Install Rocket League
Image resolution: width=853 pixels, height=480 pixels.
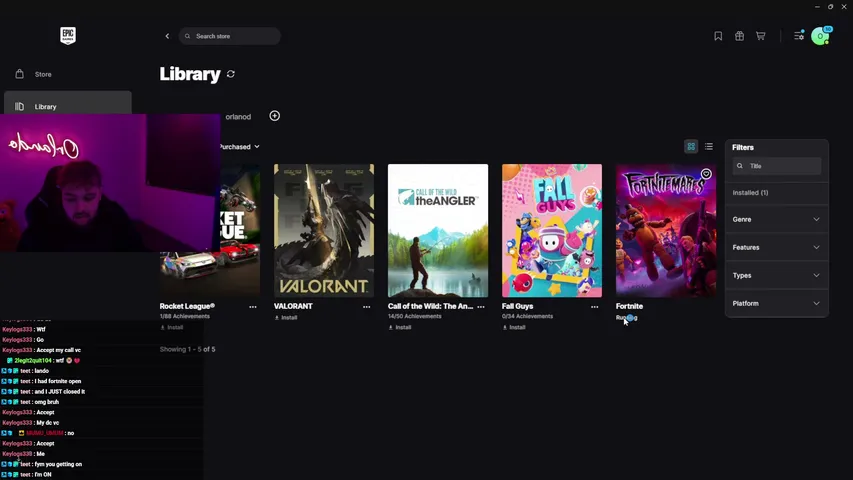coord(172,328)
